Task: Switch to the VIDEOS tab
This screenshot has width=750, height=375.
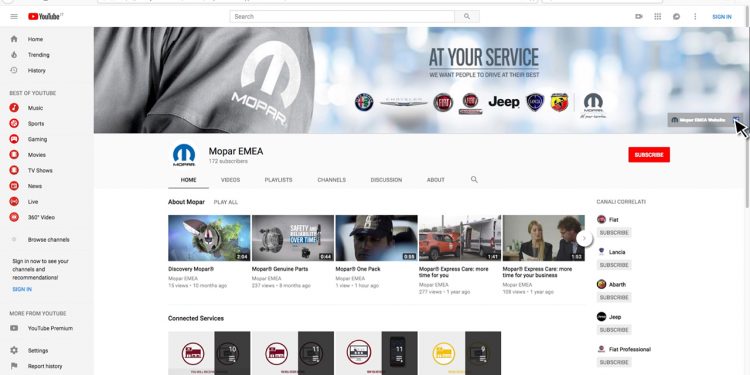Action: [231, 180]
